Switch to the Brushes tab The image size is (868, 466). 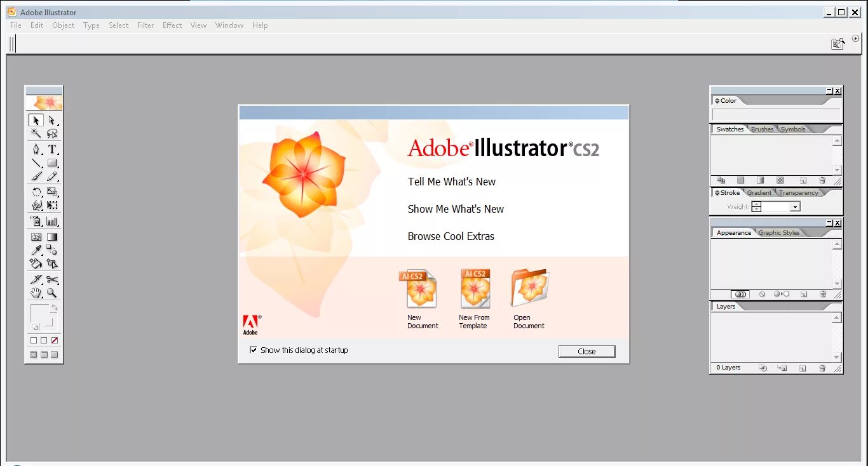762,130
